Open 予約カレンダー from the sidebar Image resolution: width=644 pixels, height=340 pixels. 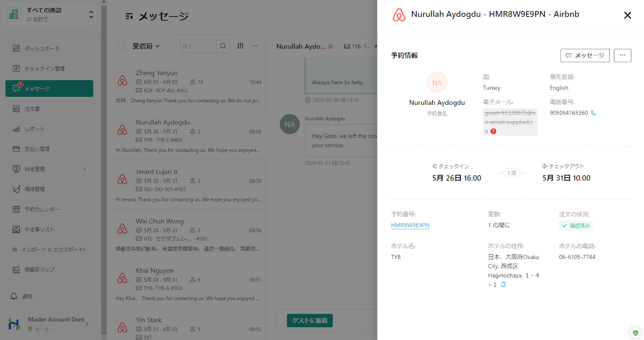[x=42, y=210]
